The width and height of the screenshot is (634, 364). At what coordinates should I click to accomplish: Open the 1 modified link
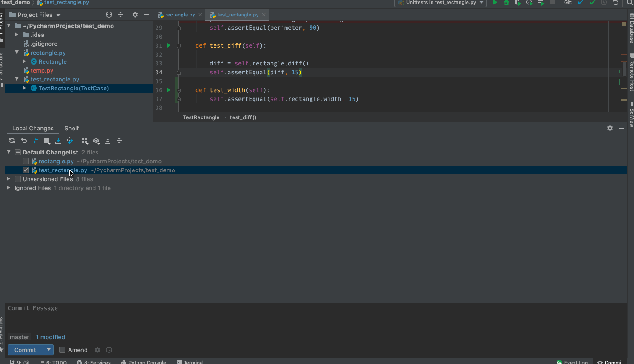click(x=50, y=337)
